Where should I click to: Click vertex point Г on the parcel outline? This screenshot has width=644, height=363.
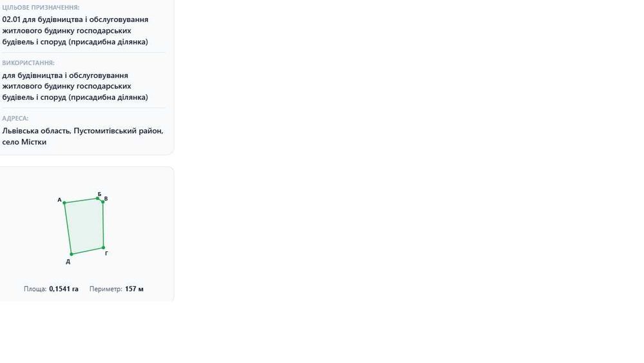tap(104, 248)
